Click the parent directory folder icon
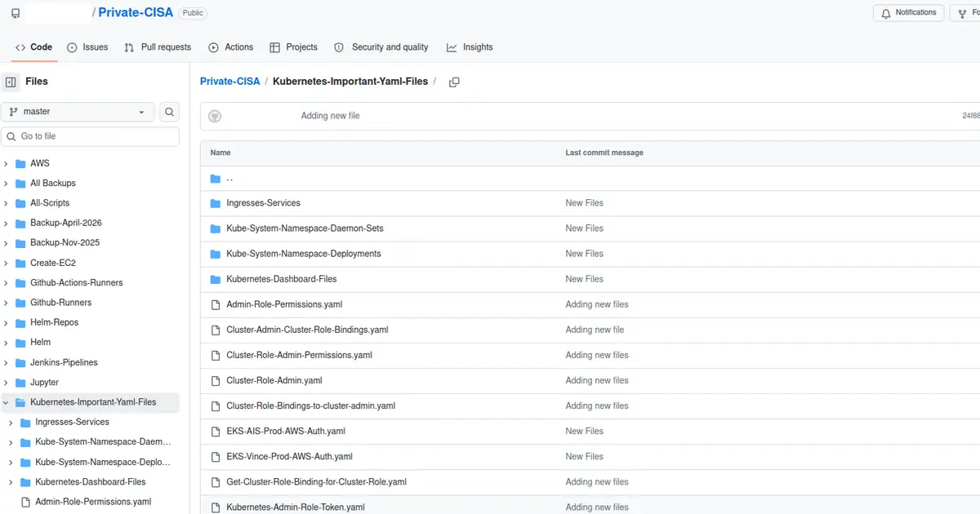 coord(216,178)
